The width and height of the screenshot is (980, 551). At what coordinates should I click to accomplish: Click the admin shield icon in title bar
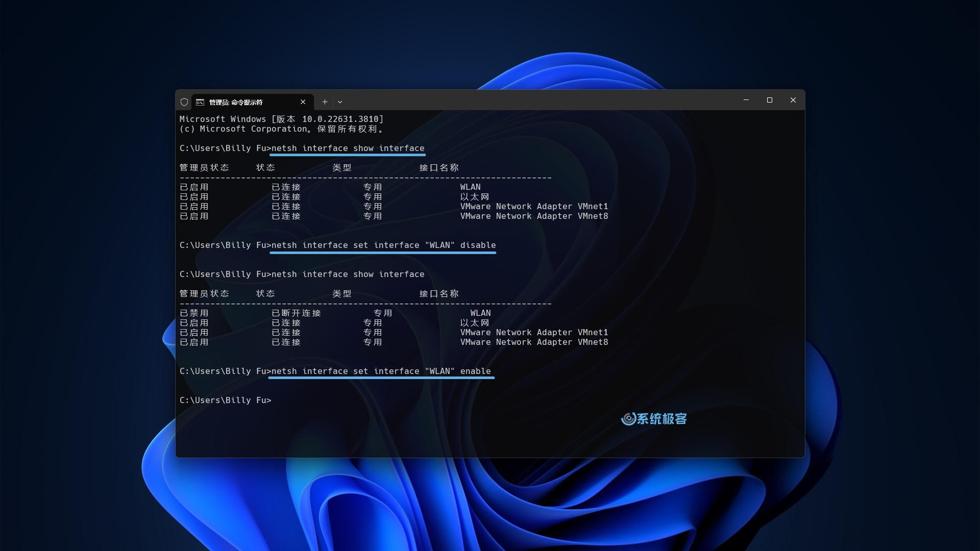click(x=184, y=102)
